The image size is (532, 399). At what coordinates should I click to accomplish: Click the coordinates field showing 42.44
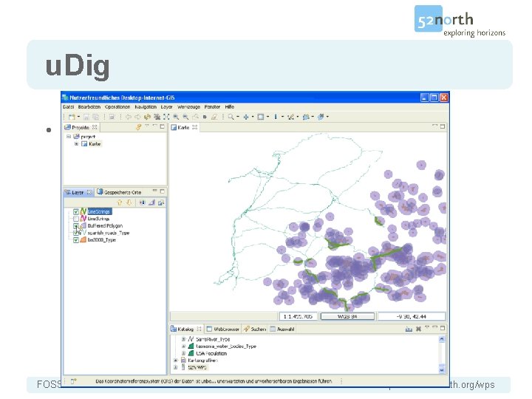(x=412, y=316)
